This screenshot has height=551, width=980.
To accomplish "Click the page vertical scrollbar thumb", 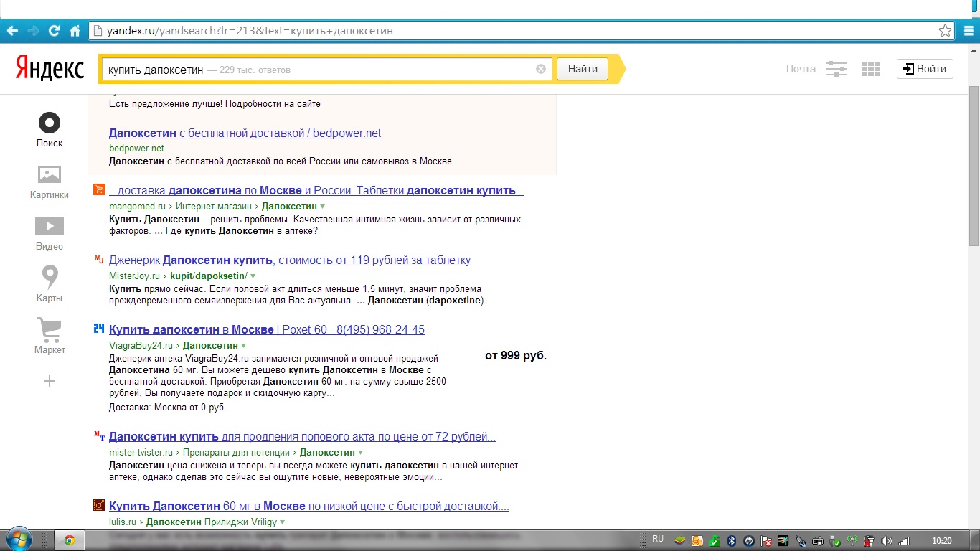I will coord(974,165).
